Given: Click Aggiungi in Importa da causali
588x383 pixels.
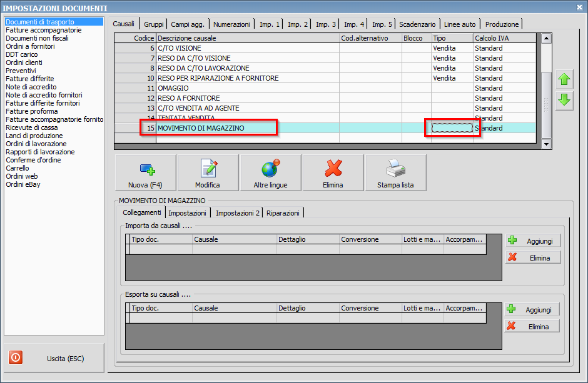Looking at the screenshot, I should click(533, 241).
